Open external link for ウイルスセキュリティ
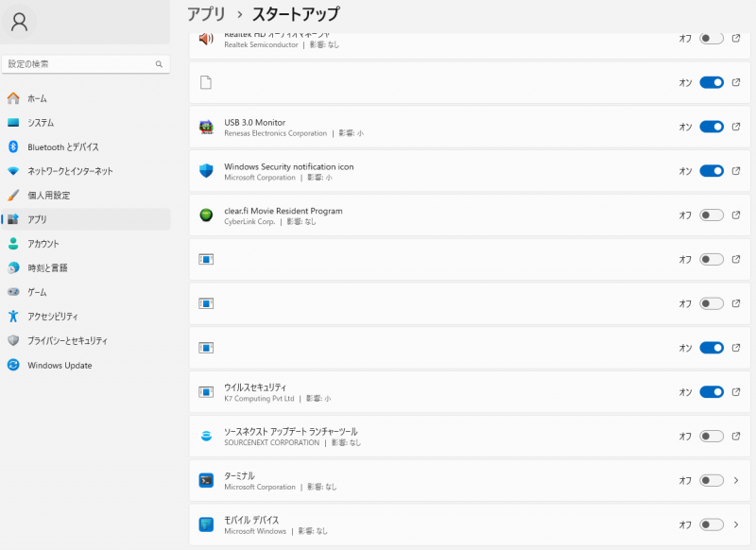This screenshot has width=756, height=550. coord(736,392)
